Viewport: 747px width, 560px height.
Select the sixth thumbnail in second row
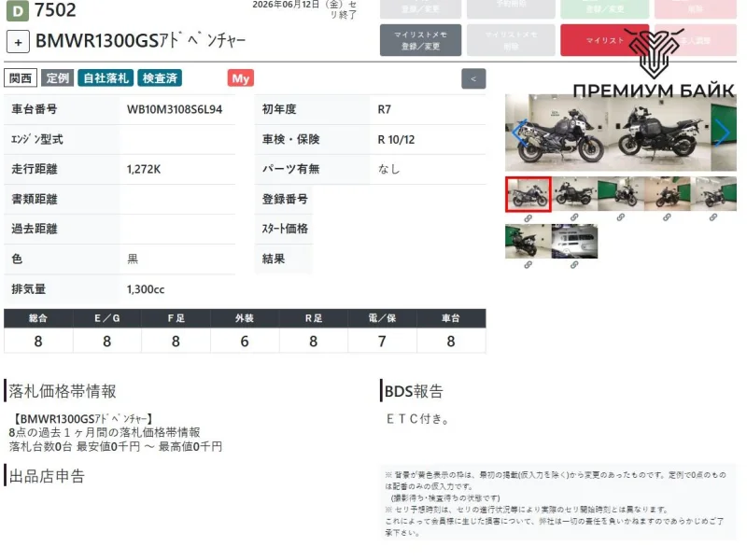[x=529, y=242]
